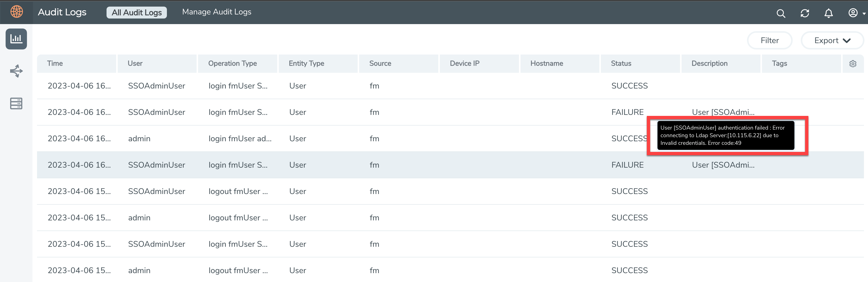Screen dimensions: 868x282
Task: Open the notifications bell
Action: click(x=828, y=13)
